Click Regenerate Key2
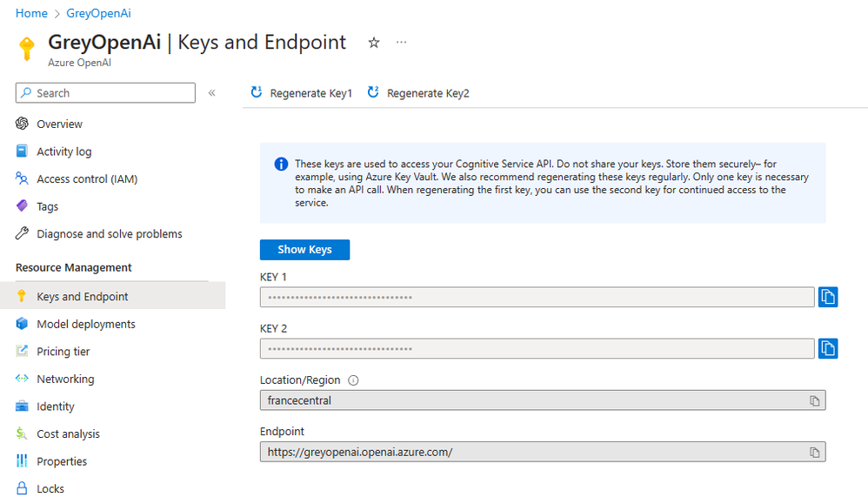This screenshot has width=868, height=504. click(418, 93)
